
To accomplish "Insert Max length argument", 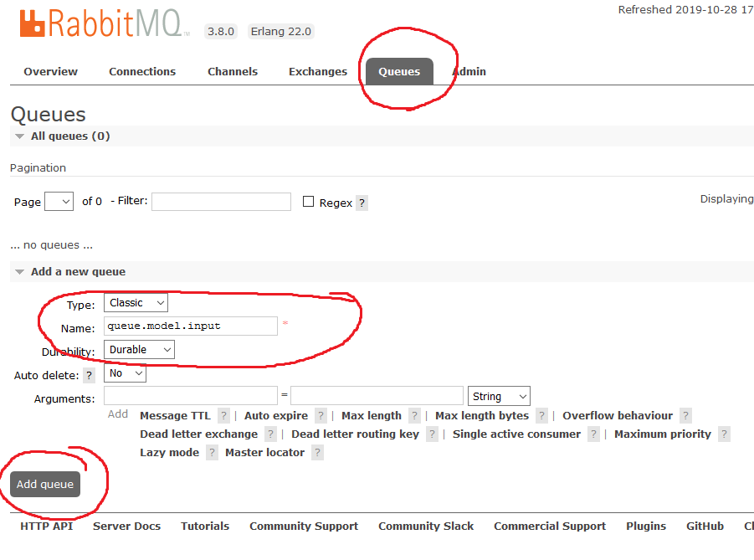I will click(x=372, y=416).
